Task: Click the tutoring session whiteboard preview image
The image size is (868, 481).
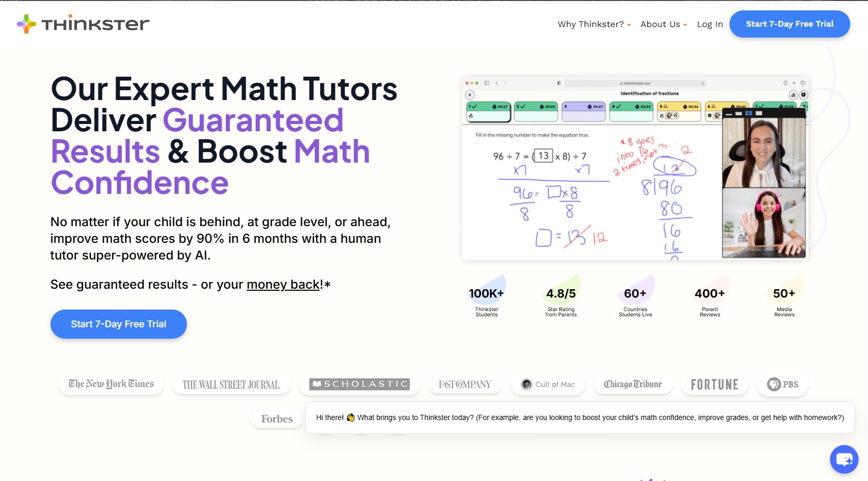Action: tap(635, 168)
